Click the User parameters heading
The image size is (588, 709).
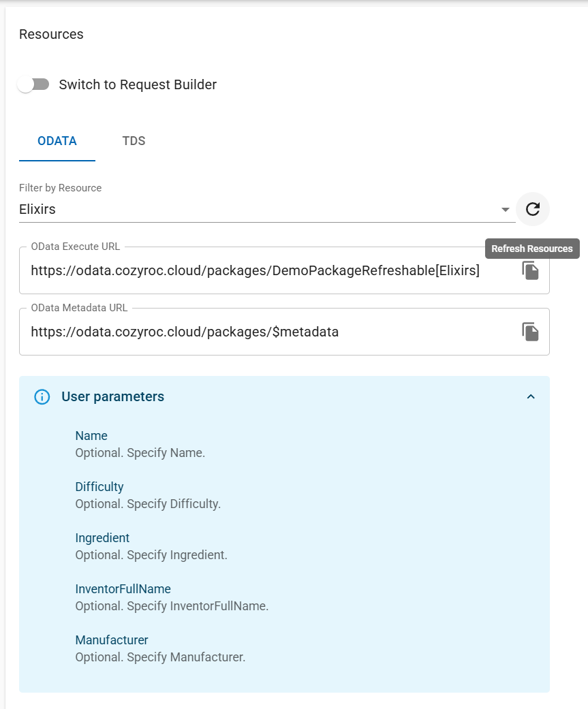112,397
